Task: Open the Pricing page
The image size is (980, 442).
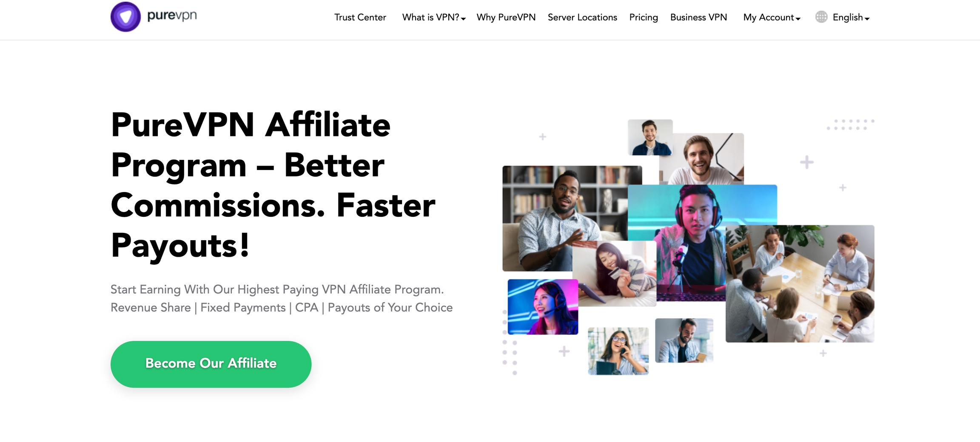Action: tap(644, 17)
